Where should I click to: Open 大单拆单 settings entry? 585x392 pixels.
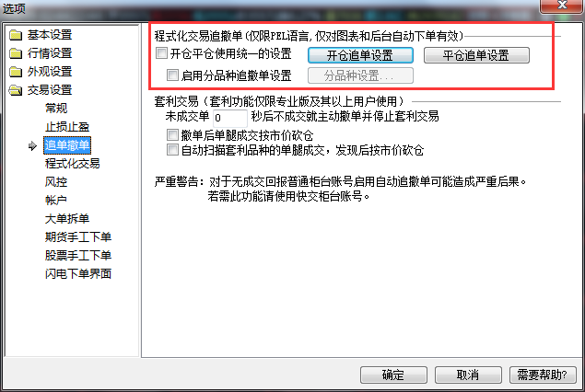pyautogui.click(x=67, y=219)
